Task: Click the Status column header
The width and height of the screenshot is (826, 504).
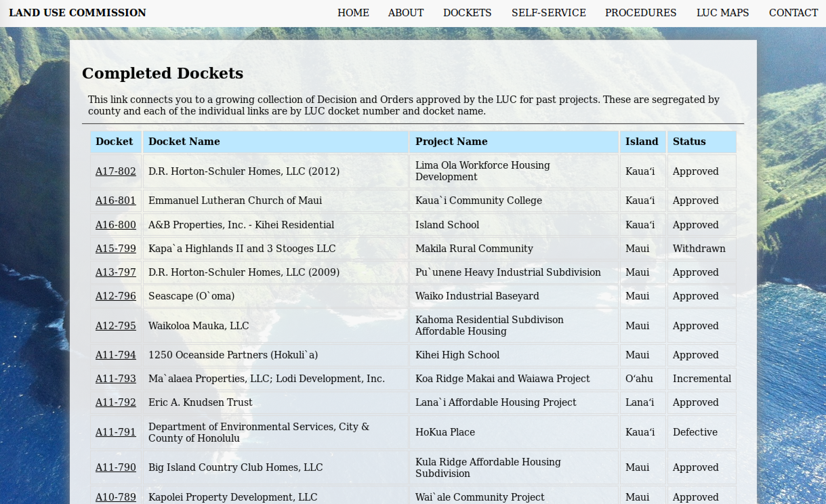Action: pos(689,142)
